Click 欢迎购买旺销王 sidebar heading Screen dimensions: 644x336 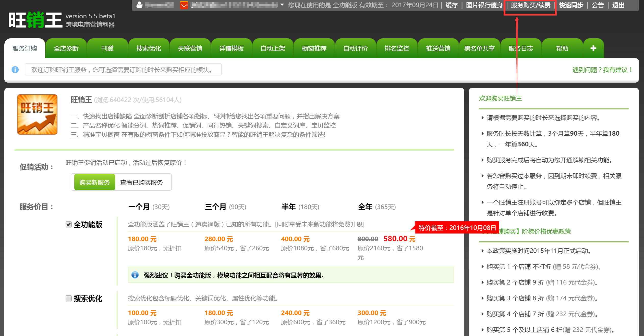coord(500,98)
